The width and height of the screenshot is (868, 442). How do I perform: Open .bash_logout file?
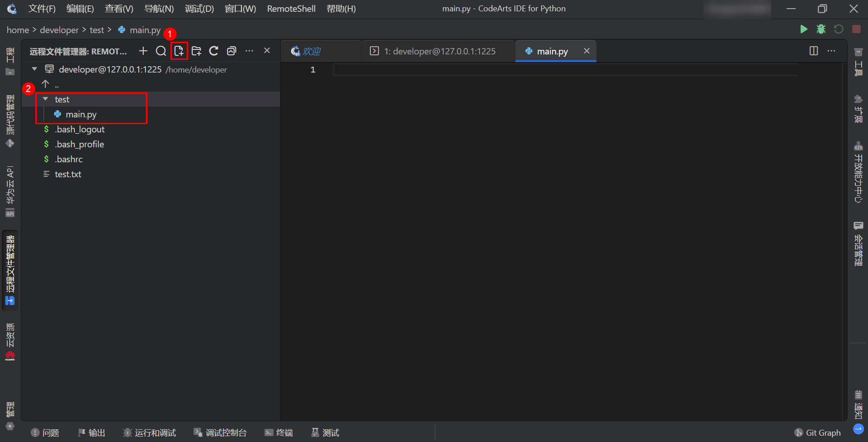tap(80, 129)
